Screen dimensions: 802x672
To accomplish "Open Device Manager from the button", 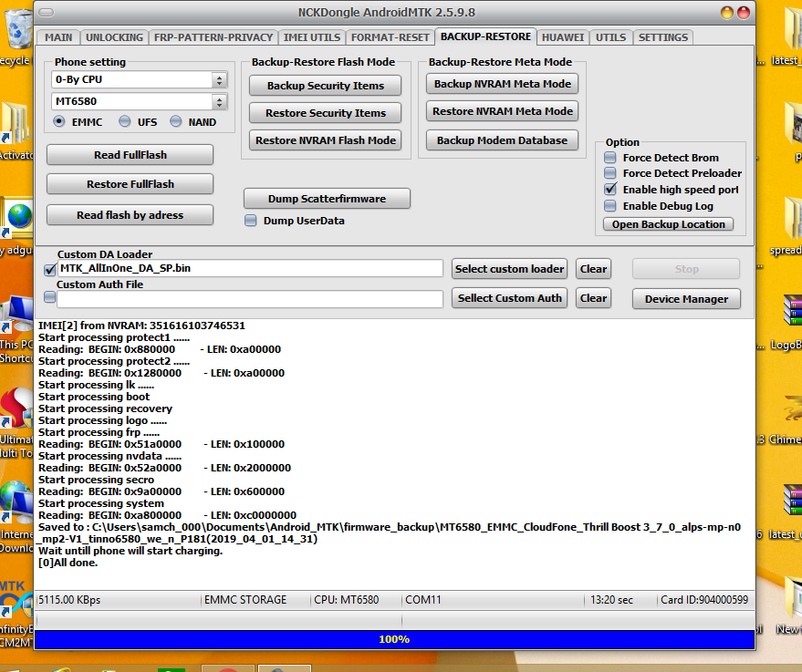I will (x=686, y=299).
